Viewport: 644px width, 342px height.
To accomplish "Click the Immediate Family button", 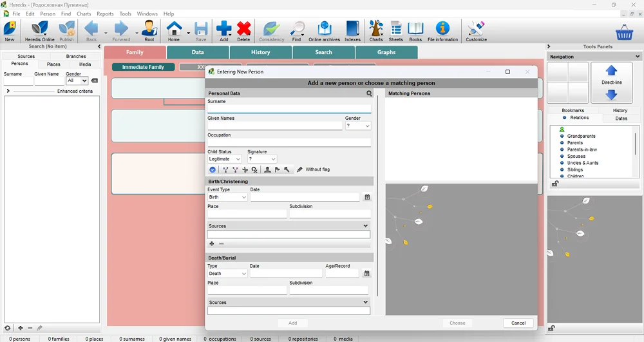I will (143, 67).
